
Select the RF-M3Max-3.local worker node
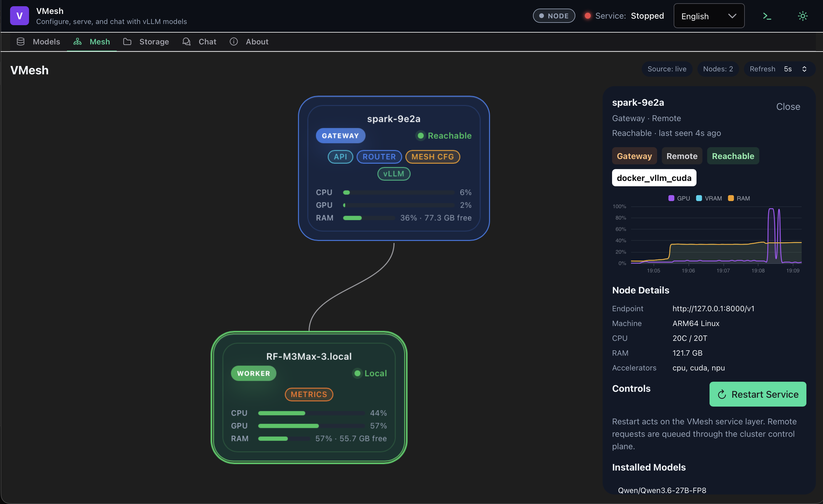pyautogui.click(x=309, y=397)
